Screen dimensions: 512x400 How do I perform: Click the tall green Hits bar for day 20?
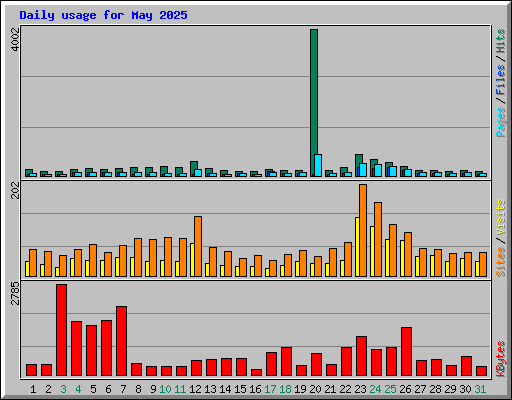point(314,103)
